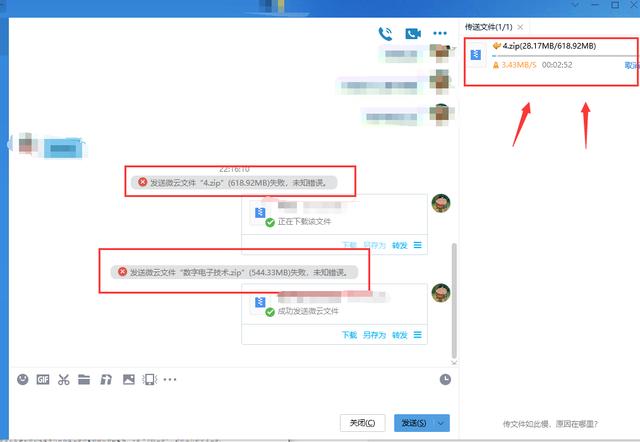The height and width of the screenshot is (442, 640).
Task: Cancel the 4.zip transfer via 取消 link
Action: point(631,65)
